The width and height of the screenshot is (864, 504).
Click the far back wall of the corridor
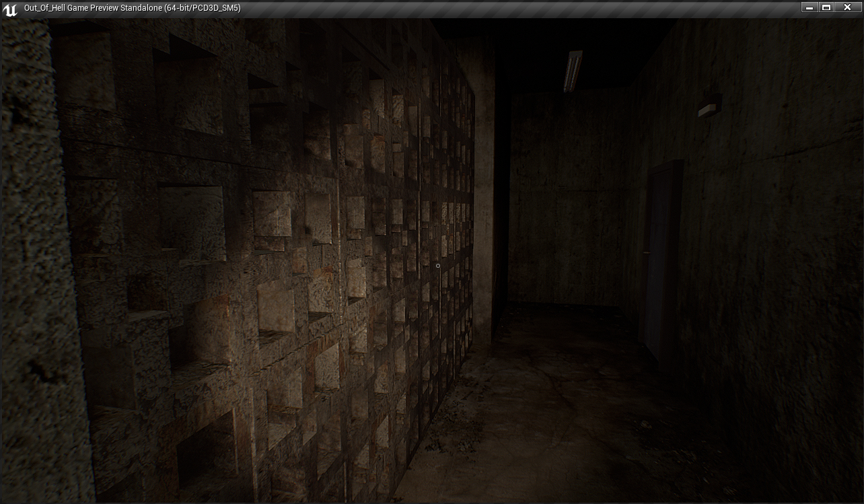point(565,202)
